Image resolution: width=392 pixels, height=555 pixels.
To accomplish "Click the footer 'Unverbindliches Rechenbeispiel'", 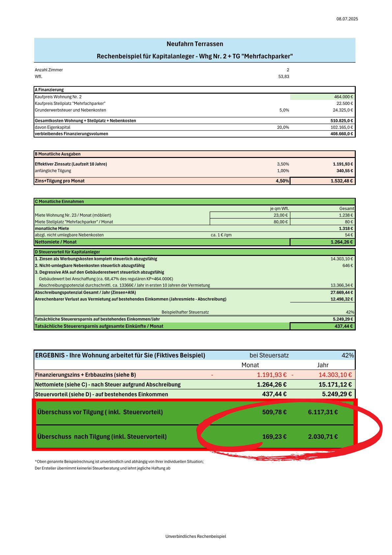I will pyautogui.click(x=196, y=537).
